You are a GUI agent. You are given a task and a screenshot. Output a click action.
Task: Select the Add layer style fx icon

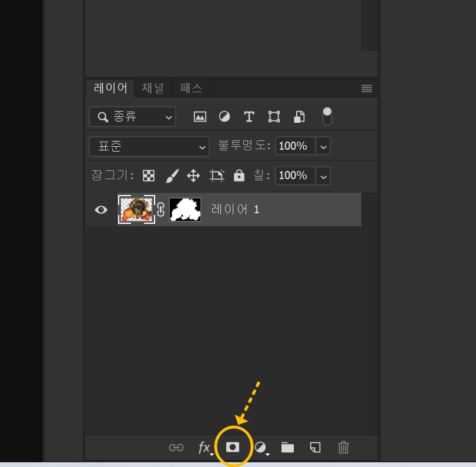204,447
